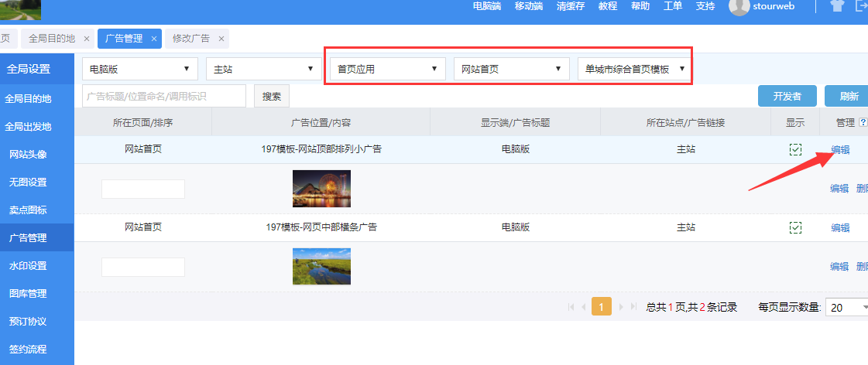868x365 pixels.
Task: Click the skin theme shirt icon
Action: [837, 6]
